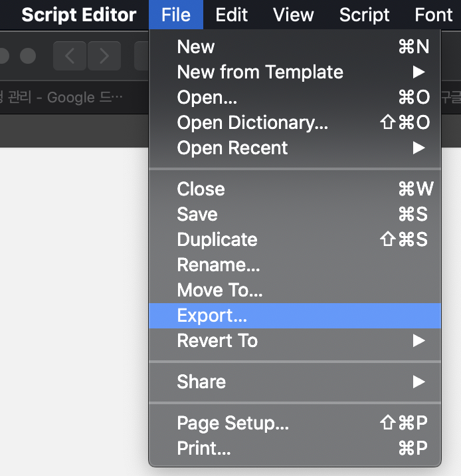Choose Close in the File menu

(201, 189)
